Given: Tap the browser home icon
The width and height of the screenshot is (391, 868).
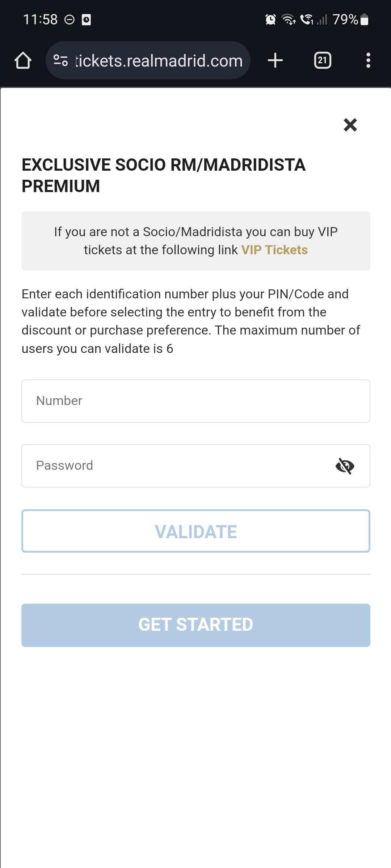Looking at the screenshot, I should coord(23,60).
